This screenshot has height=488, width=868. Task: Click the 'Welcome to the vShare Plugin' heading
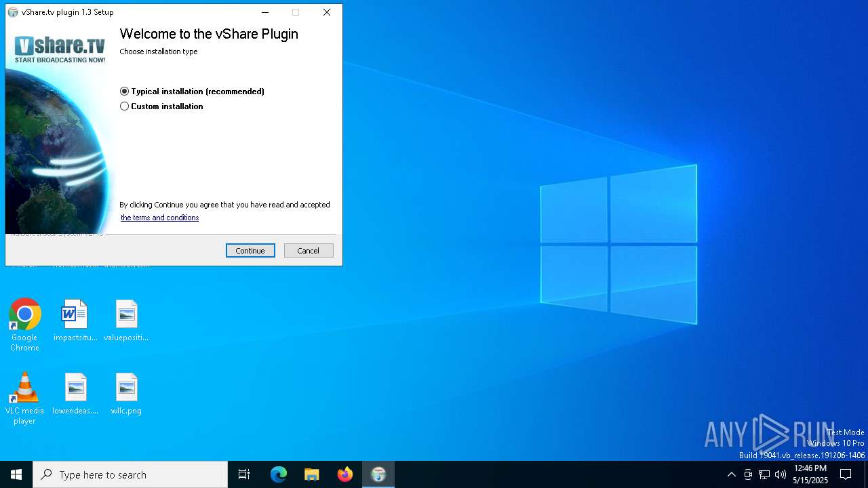point(209,34)
